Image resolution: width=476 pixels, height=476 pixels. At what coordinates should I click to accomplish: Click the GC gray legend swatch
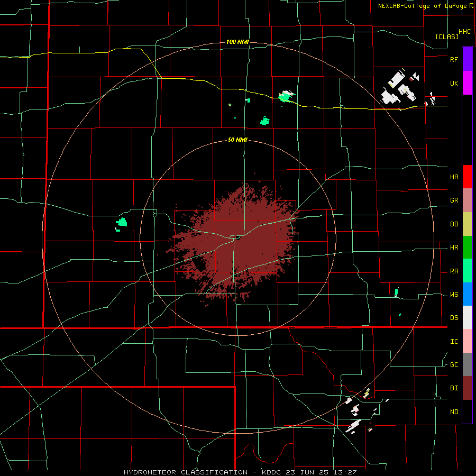(x=467, y=364)
